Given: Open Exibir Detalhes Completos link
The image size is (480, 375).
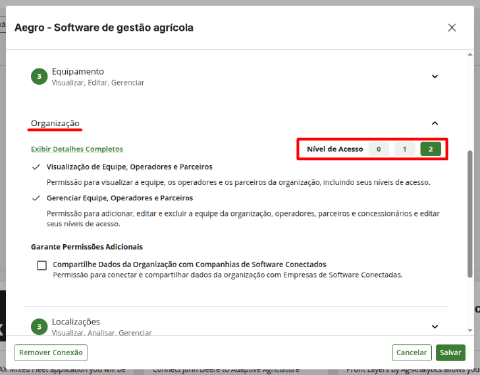Looking at the screenshot, I should tap(77, 149).
